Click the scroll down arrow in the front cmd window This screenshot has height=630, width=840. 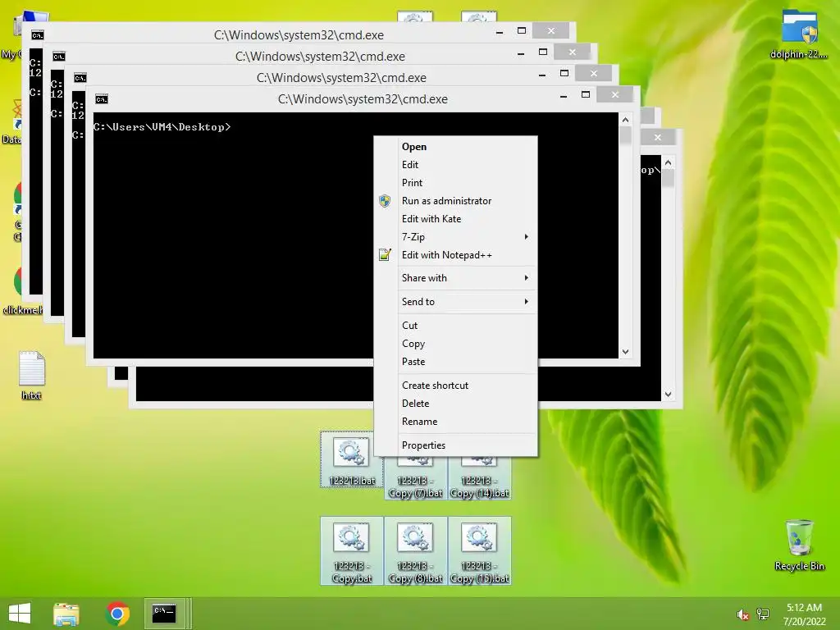coord(625,352)
